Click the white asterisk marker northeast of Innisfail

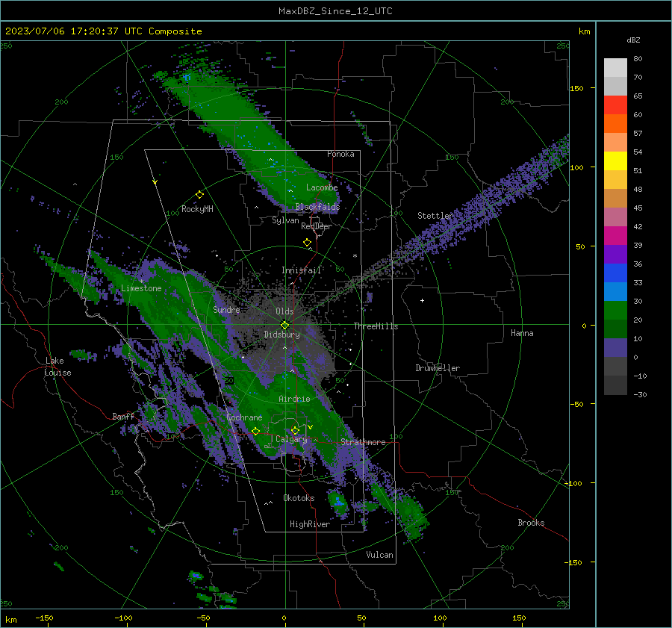coord(355,256)
